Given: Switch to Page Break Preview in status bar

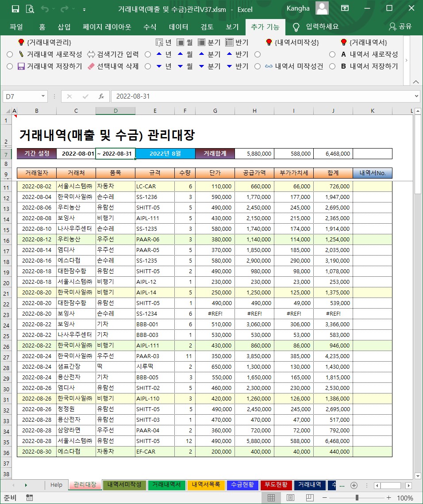Looking at the screenshot, I should click(x=309, y=498).
